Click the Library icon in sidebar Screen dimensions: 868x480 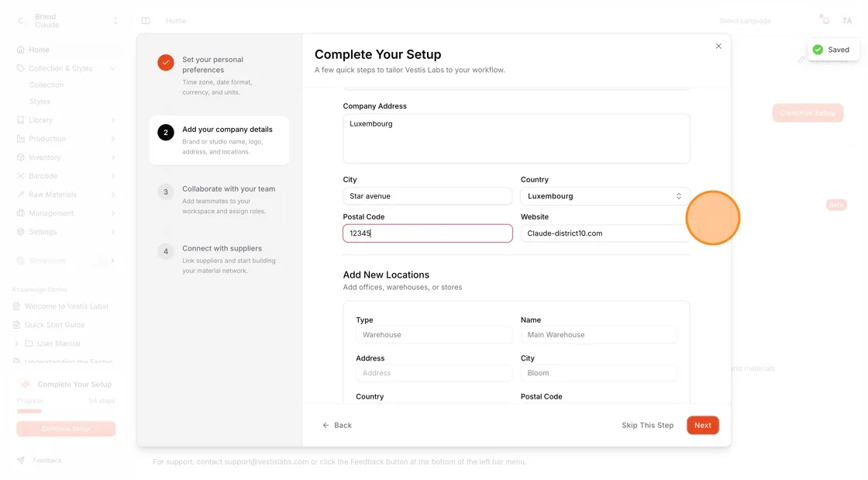pos(20,120)
